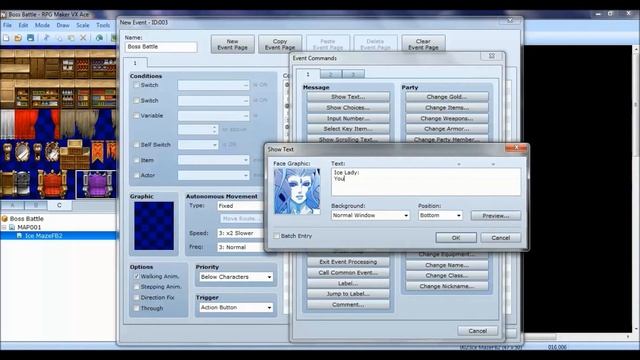Click the Copy Event Page button
Image resolution: width=640 pixels, height=360 pixels.
tap(280, 44)
